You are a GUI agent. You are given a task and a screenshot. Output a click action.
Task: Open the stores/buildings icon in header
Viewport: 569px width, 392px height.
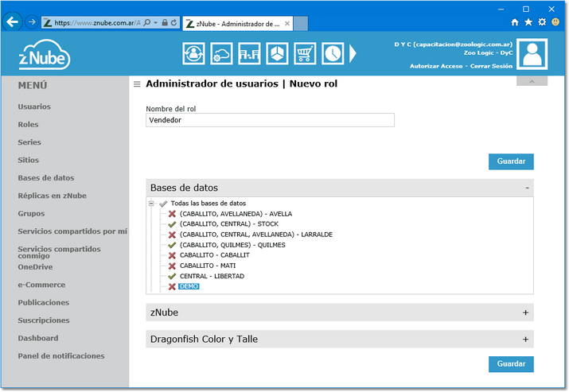coord(249,53)
